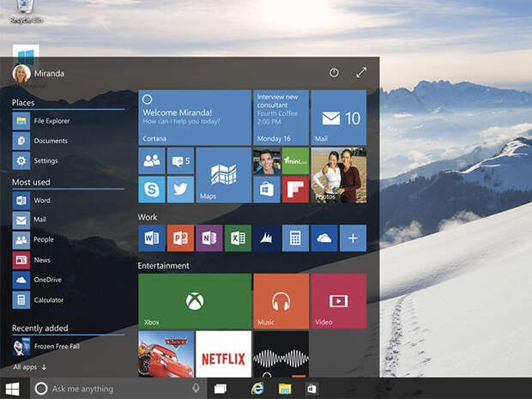Viewport: 532px width, 399px height.
Task: Click the power button icon
Action: pos(334,73)
